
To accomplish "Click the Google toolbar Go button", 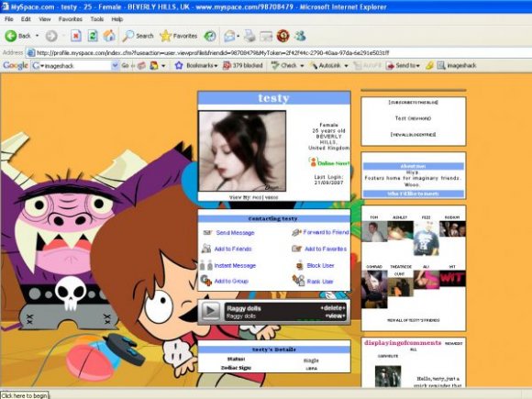I will tap(125, 65).
